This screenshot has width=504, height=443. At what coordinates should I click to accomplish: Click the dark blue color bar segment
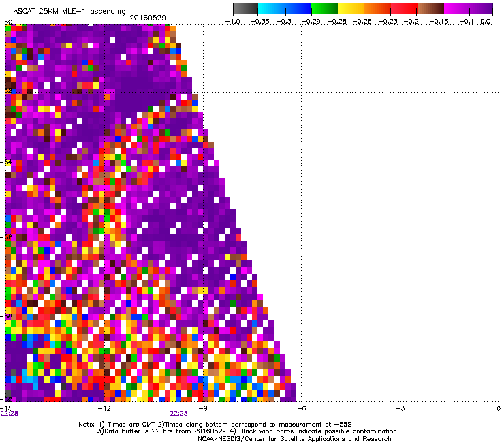pos(298,9)
